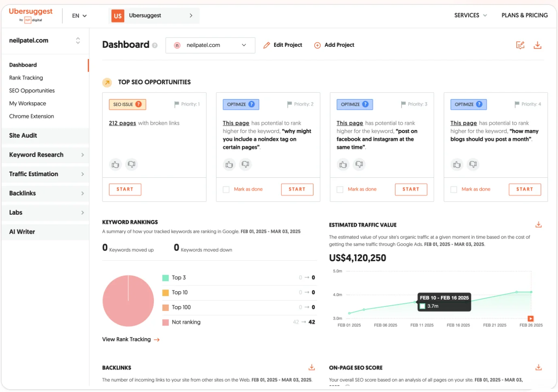
Task: Mark the noindex tag opportunity as done
Action: tap(226, 189)
